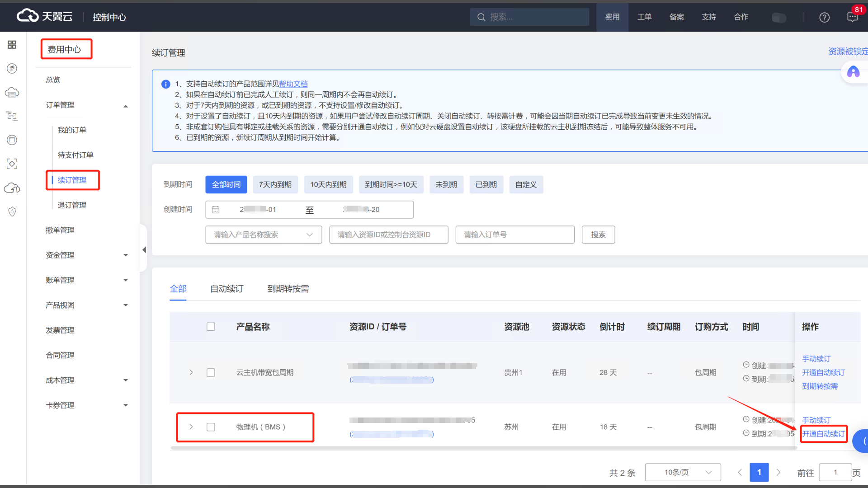The image size is (868, 488).
Task: Open the storage disk icon in left rail
Action: click(x=12, y=140)
